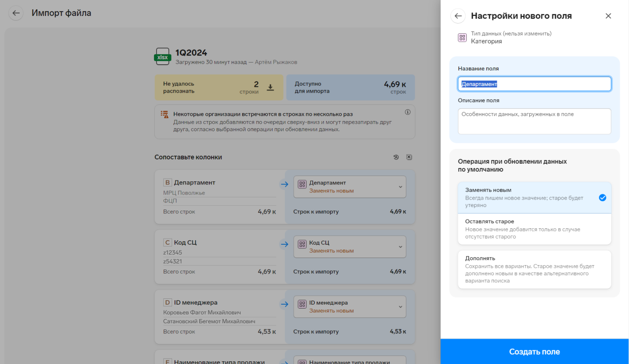The image size is (629, 364).
Task: Click the sample value МРЦ Поволжье
Action: click(x=184, y=193)
